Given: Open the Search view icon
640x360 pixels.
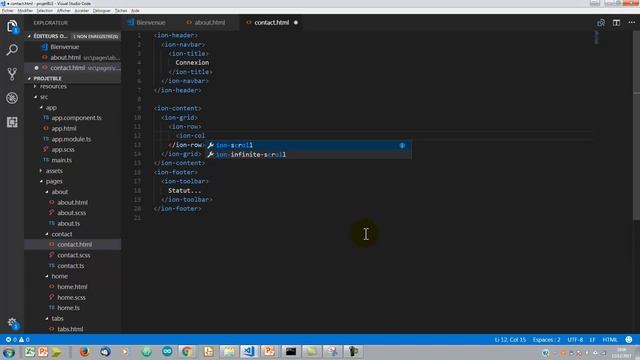Looking at the screenshot, I should pos(12,50).
